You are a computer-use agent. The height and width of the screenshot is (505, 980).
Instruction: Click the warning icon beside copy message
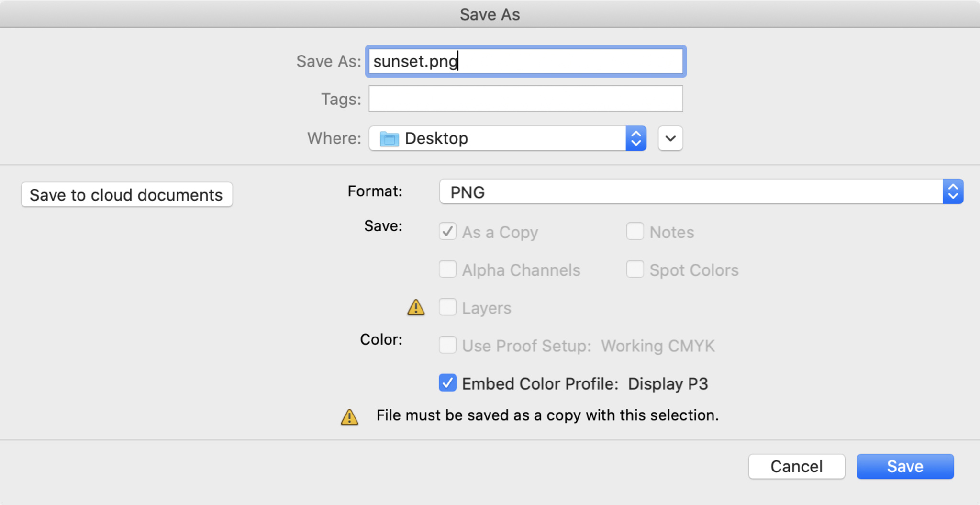click(349, 416)
